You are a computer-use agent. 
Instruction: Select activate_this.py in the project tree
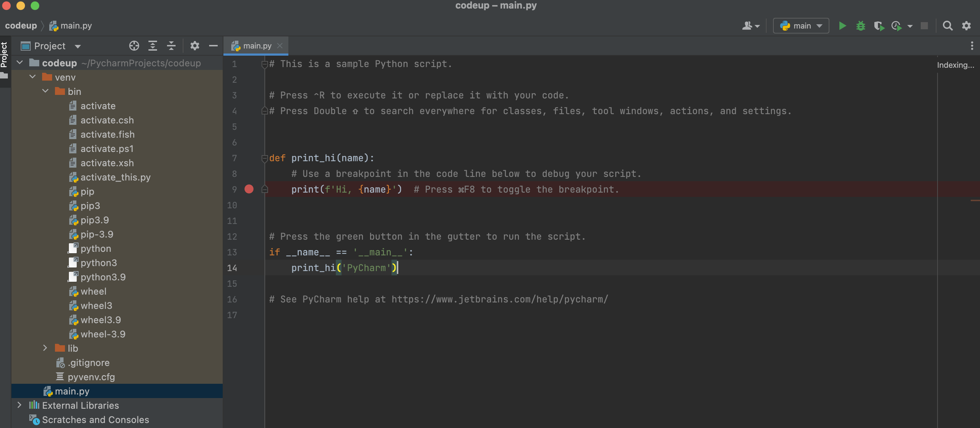click(x=115, y=177)
